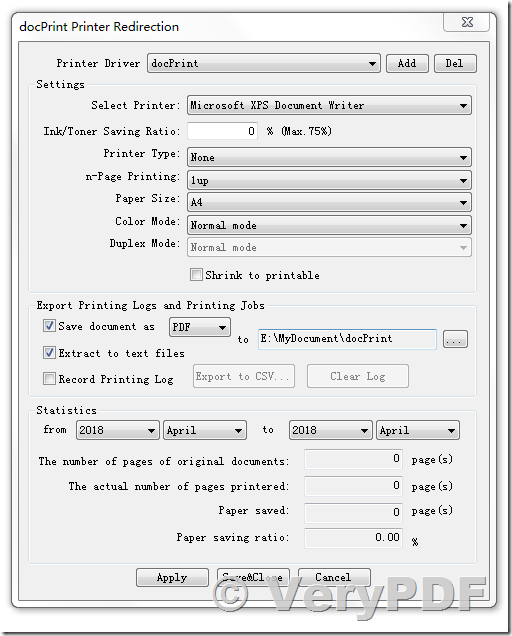This screenshot has width=512, height=636.
Task: Click the Clear Log button
Action: point(358,376)
